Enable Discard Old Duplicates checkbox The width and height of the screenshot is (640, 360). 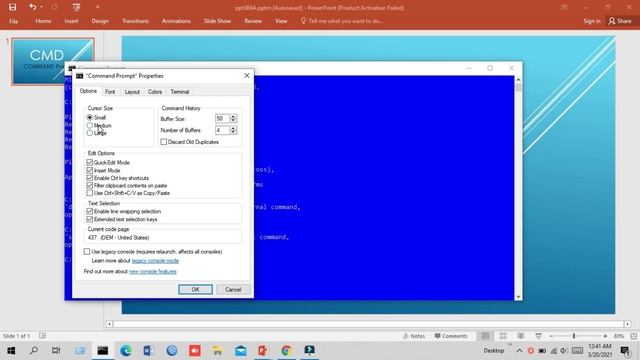tap(164, 142)
